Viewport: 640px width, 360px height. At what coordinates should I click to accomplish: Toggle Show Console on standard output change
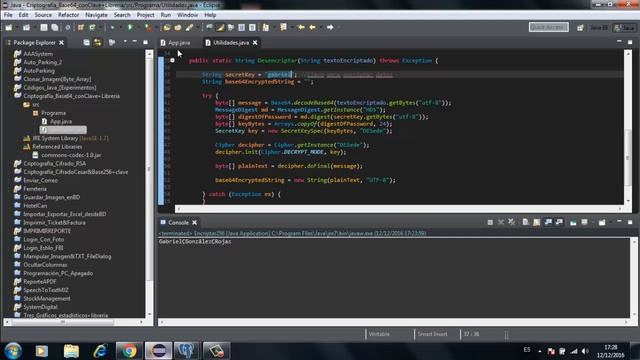coord(548,222)
